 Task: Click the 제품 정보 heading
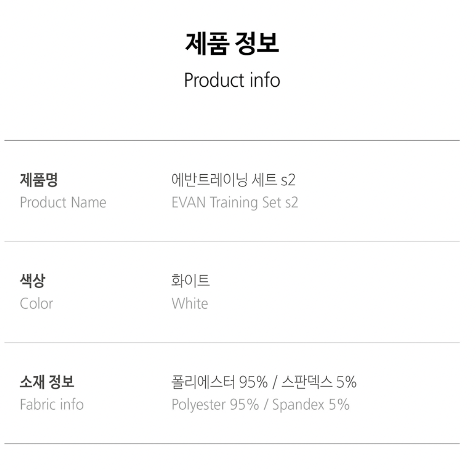click(x=232, y=43)
